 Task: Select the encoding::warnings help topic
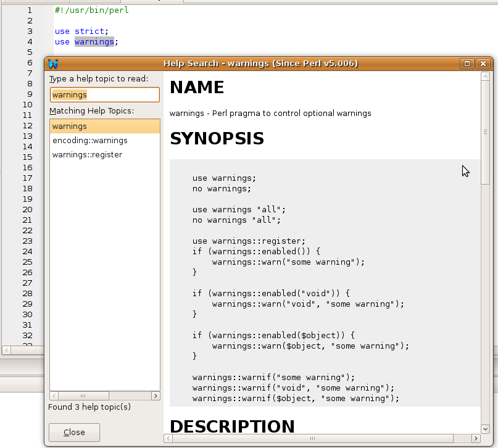tap(89, 140)
